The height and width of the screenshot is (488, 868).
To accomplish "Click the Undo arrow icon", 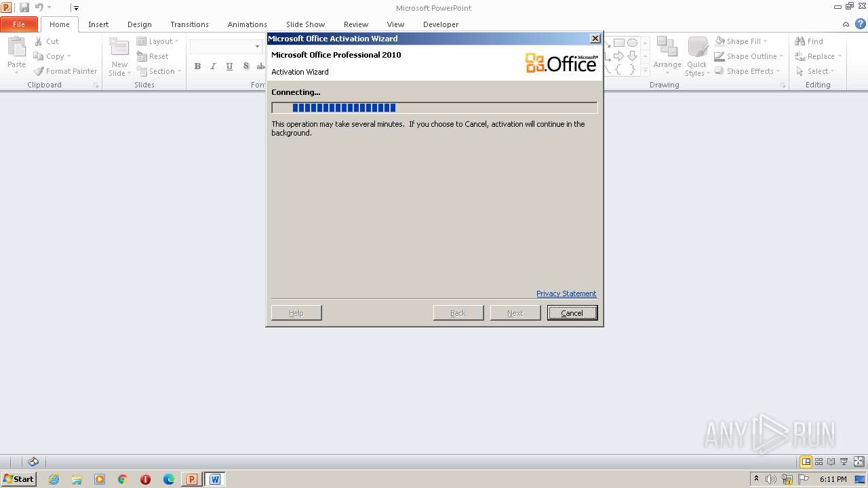I will (39, 7).
